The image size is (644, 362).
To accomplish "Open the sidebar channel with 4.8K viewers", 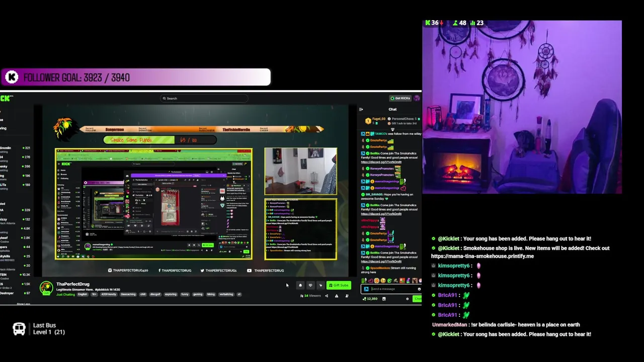I will pyautogui.click(x=14, y=228).
